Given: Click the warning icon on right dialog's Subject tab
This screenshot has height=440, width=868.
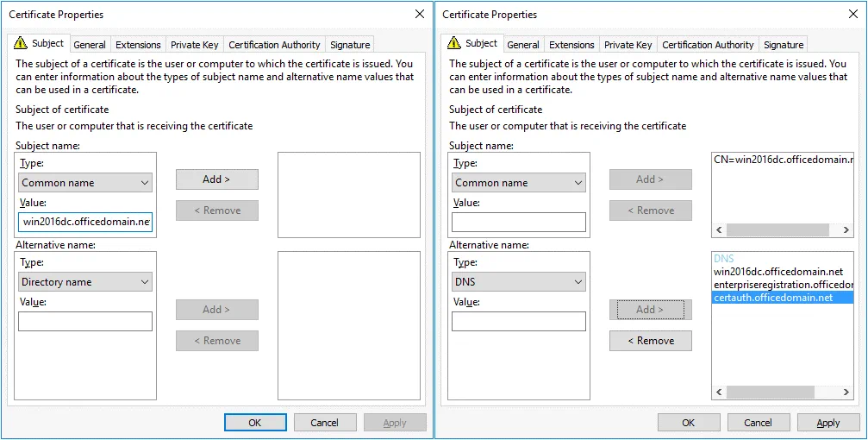Looking at the screenshot, I should [454, 43].
